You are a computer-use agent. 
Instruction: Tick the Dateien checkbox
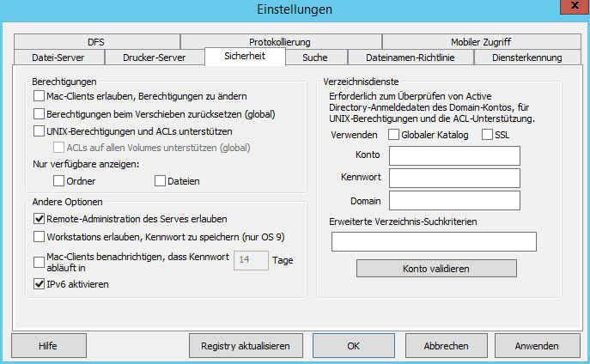pyautogui.click(x=160, y=181)
